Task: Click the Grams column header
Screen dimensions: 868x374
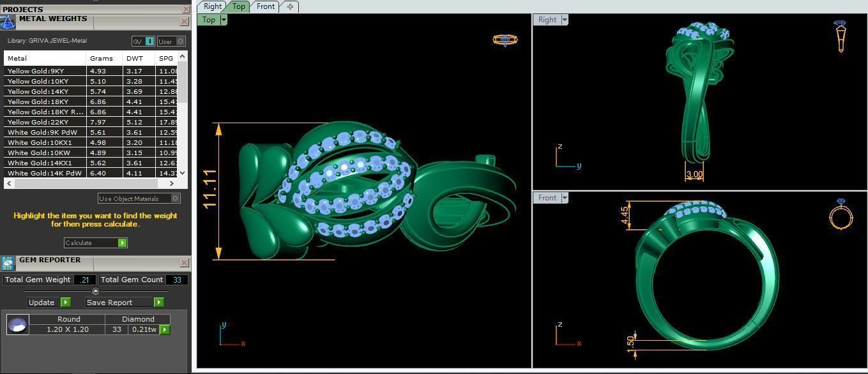Action: 104,58
